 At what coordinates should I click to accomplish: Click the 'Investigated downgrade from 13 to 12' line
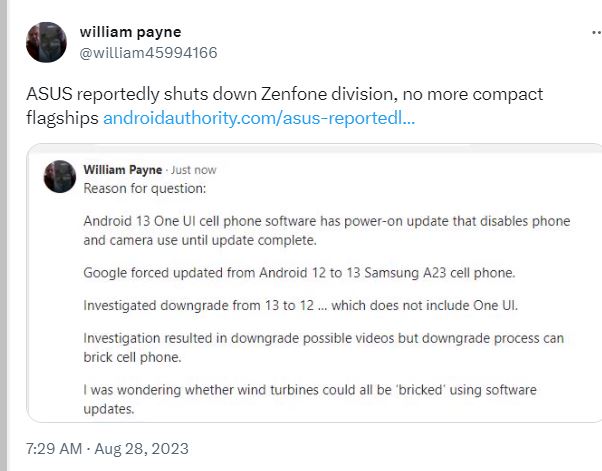(301, 306)
